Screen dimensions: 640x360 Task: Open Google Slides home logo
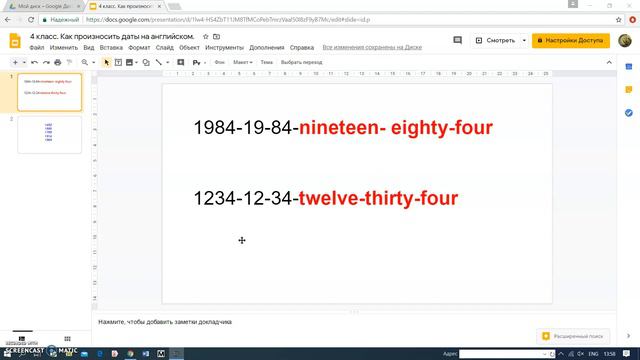[15, 41]
